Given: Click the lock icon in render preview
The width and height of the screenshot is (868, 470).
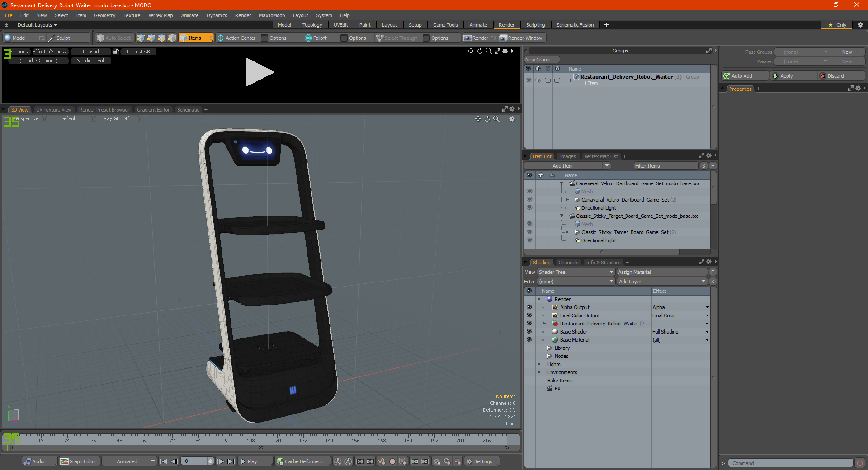Looking at the screenshot, I should click(116, 52).
